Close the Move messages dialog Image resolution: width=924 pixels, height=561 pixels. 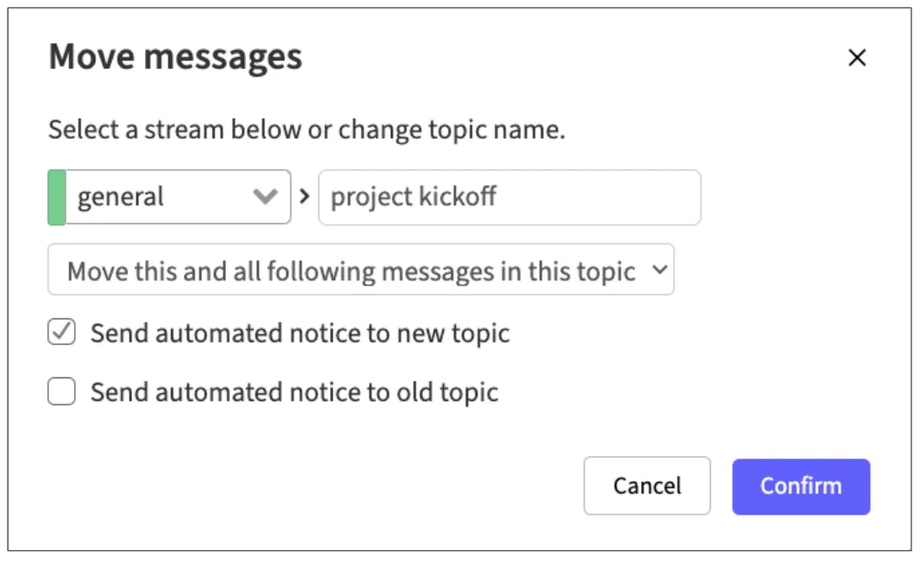[857, 58]
